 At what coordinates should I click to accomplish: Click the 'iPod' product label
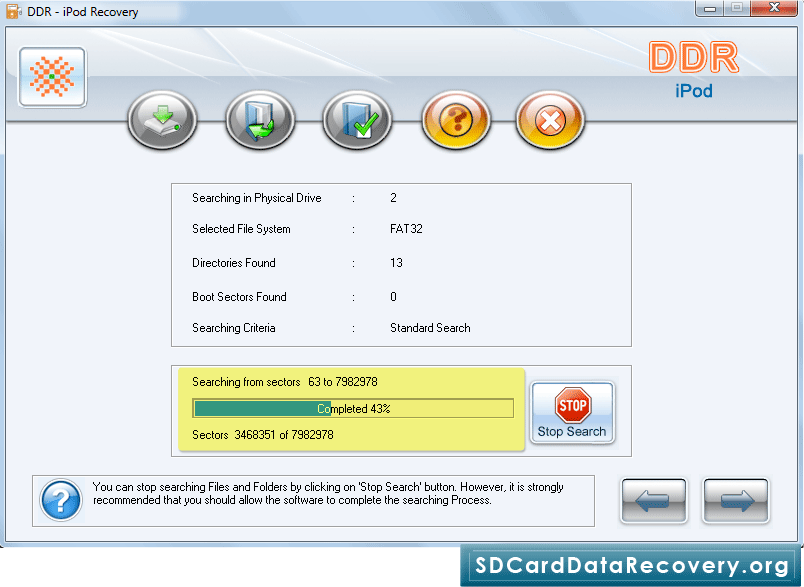pyautogui.click(x=694, y=91)
